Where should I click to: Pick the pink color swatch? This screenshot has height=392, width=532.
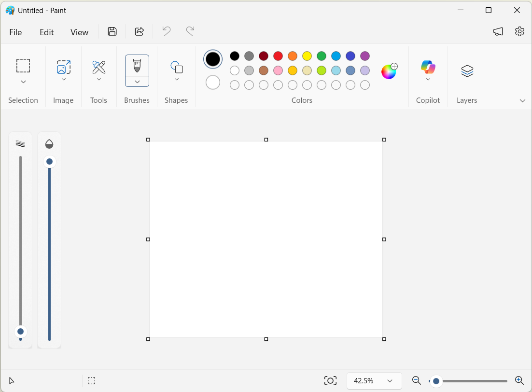pos(278,70)
